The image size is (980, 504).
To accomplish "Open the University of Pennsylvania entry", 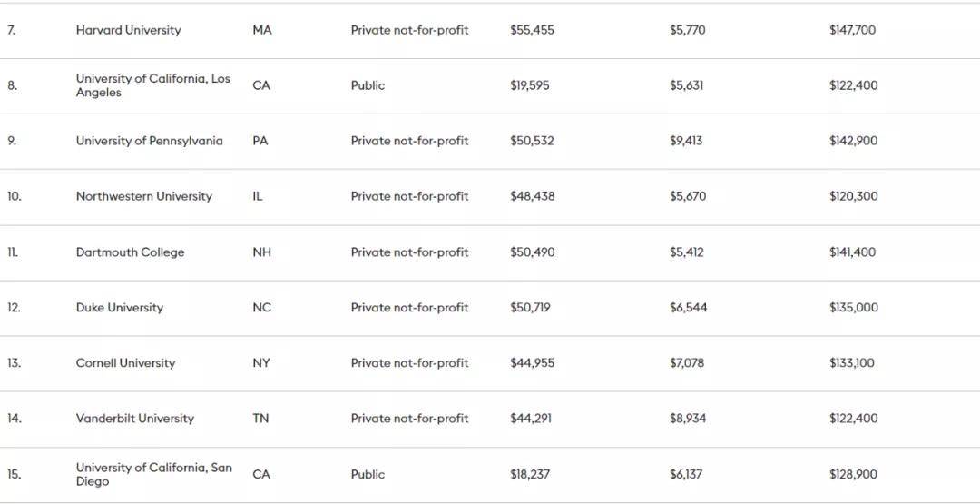I will 150,141.
